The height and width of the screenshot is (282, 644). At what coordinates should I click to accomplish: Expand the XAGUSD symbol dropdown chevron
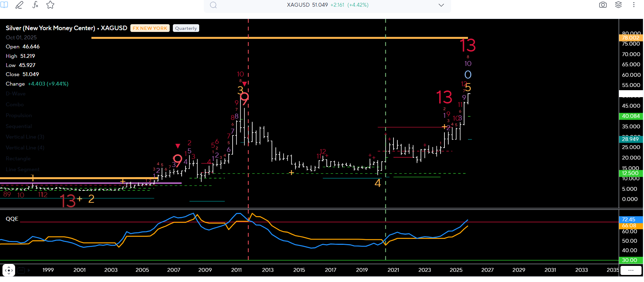441,5
